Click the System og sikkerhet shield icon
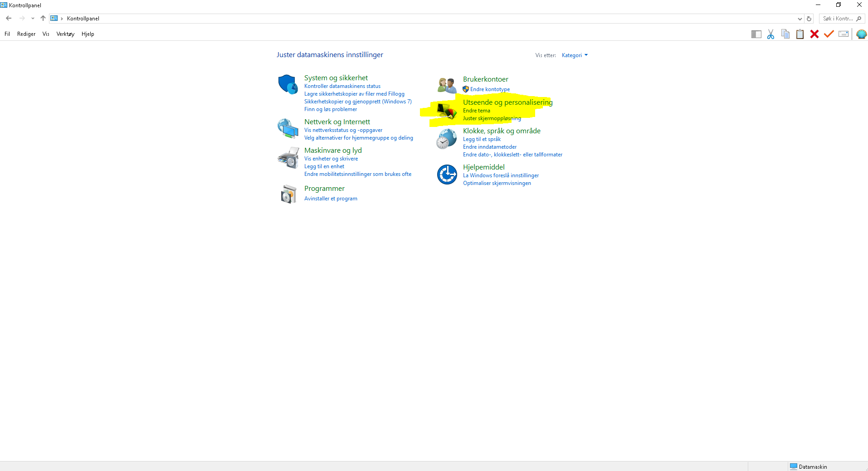The image size is (868, 471). pos(288,84)
